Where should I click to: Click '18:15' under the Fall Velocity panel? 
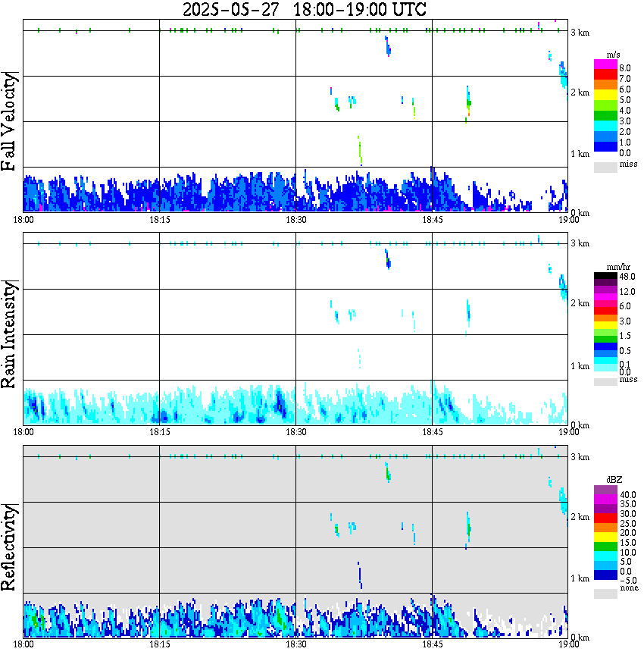159,220
